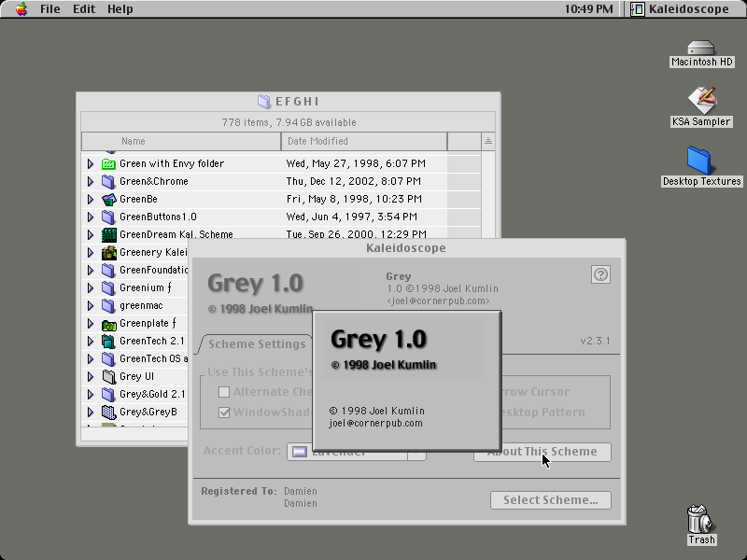The image size is (747, 560).
Task: Toggle the WindowShade checkbox
Action: pyautogui.click(x=224, y=413)
